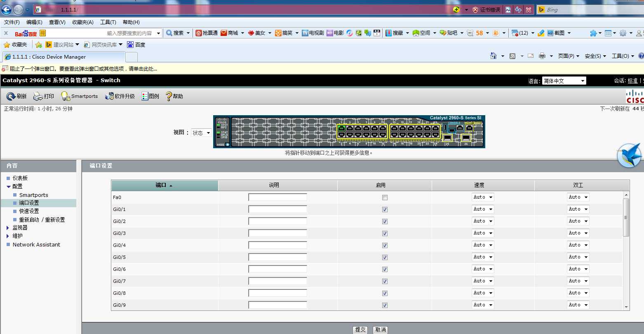The width and height of the screenshot is (644, 334).
Task: Click the address bar refresh icon
Action: [518, 9]
